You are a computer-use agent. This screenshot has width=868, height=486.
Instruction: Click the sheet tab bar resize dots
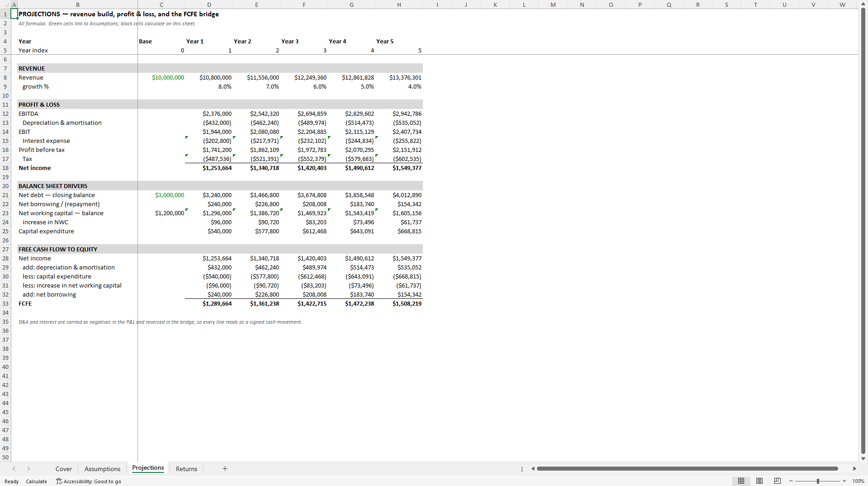pos(522,469)
